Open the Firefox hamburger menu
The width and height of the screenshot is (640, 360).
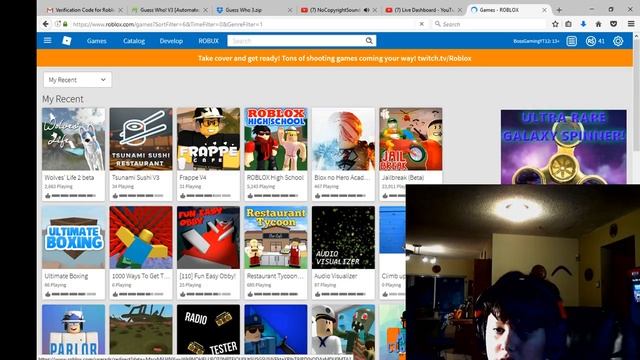coord(631,24)
